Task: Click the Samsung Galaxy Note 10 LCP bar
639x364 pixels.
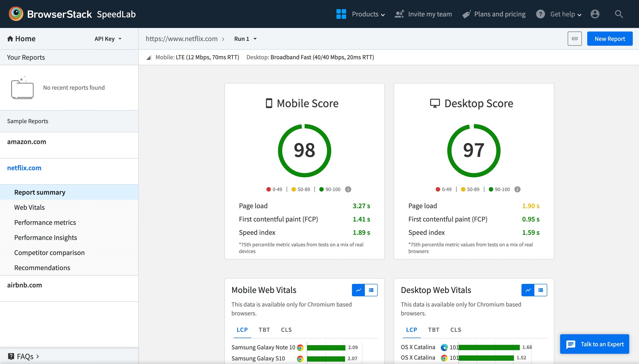Action: pos(326,348)
